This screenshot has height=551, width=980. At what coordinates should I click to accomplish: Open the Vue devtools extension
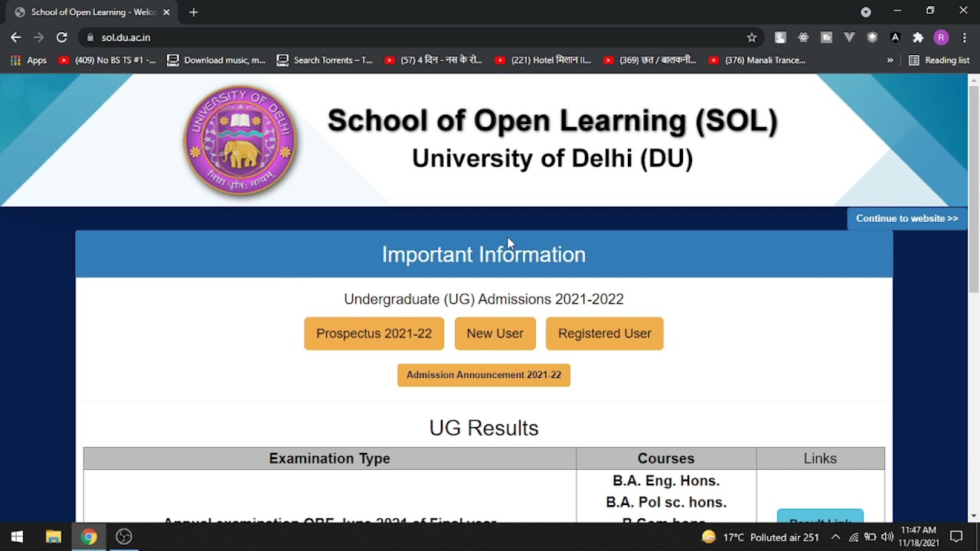click(849, 37)
